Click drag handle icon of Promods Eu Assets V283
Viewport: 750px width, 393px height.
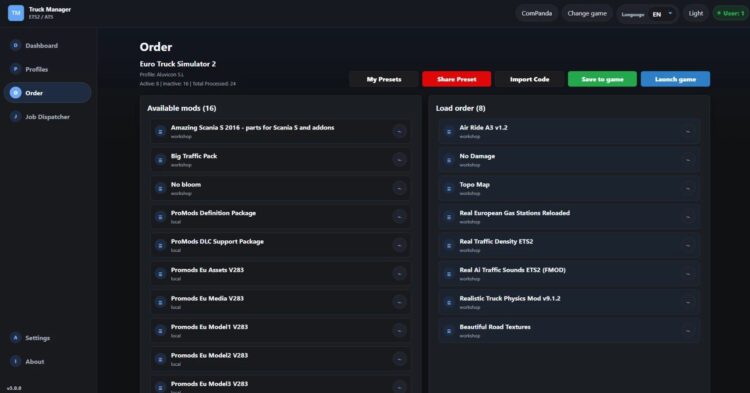160,273
